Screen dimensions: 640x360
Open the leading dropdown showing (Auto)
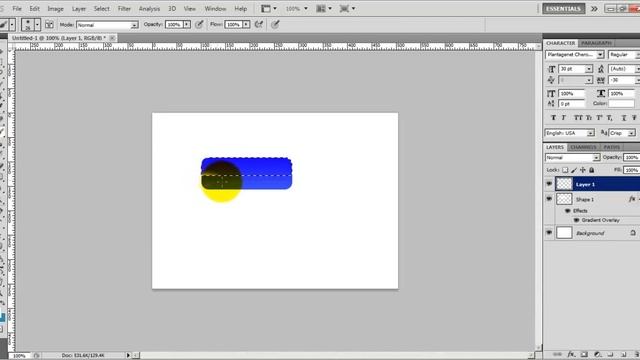(x=623, y=69)
